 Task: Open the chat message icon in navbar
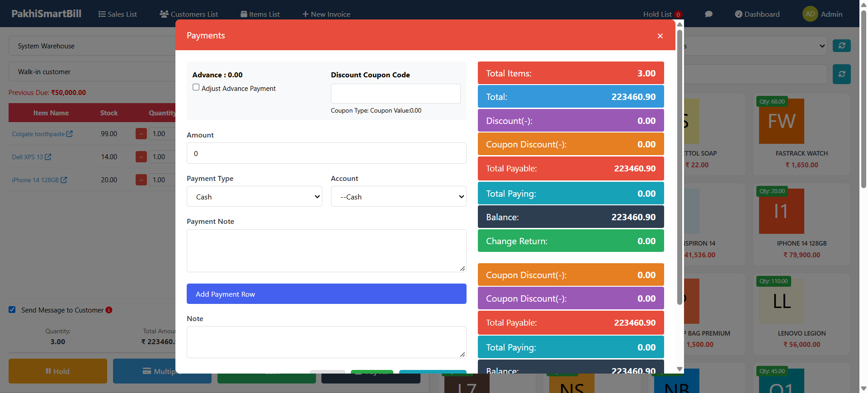pos(708,14)
